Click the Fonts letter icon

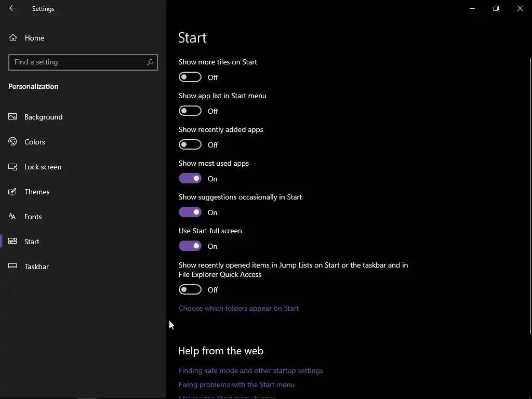coord(13,217)
